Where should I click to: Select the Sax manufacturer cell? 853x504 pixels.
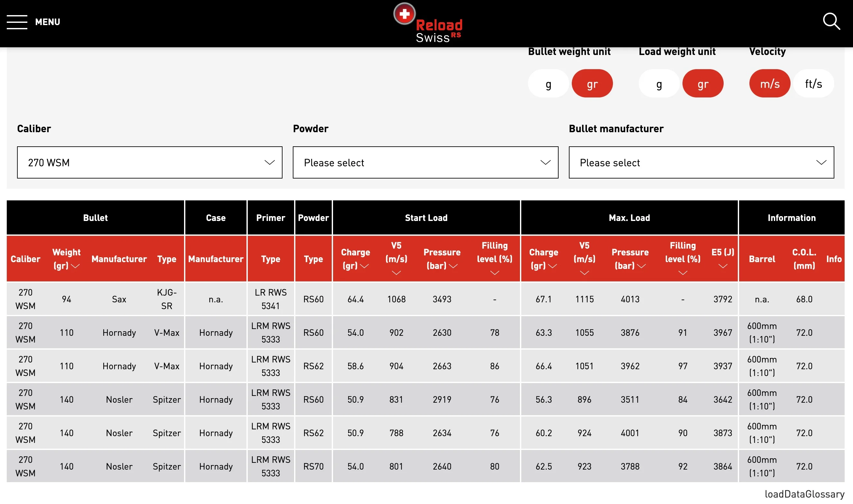[119, 299]
